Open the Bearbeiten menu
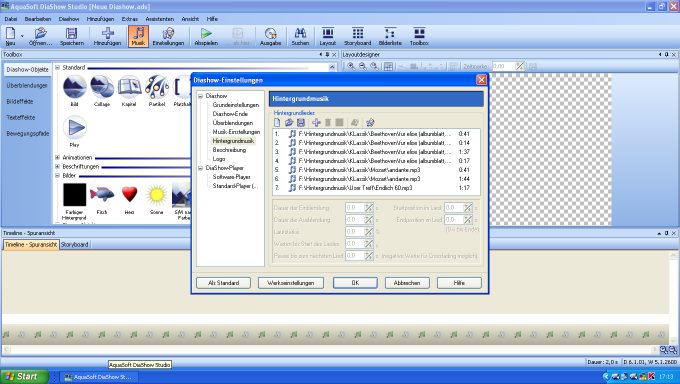The height and width of the screenshot is (384, 680). point(38,19)
